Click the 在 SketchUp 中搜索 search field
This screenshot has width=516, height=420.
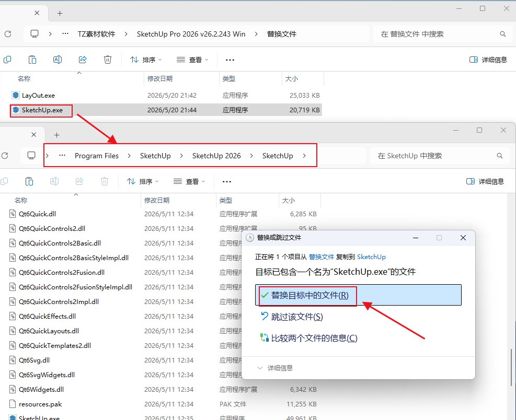[441, 156]
